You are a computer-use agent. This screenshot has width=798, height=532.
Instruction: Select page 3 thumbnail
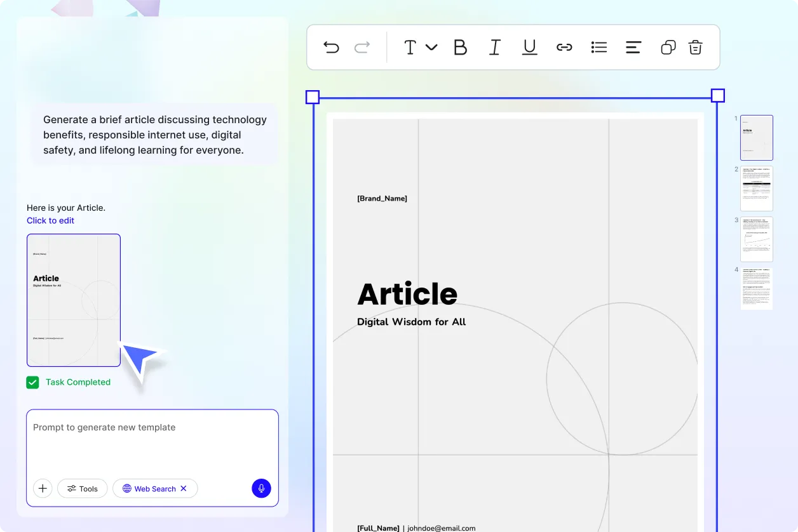pos(757,239)
